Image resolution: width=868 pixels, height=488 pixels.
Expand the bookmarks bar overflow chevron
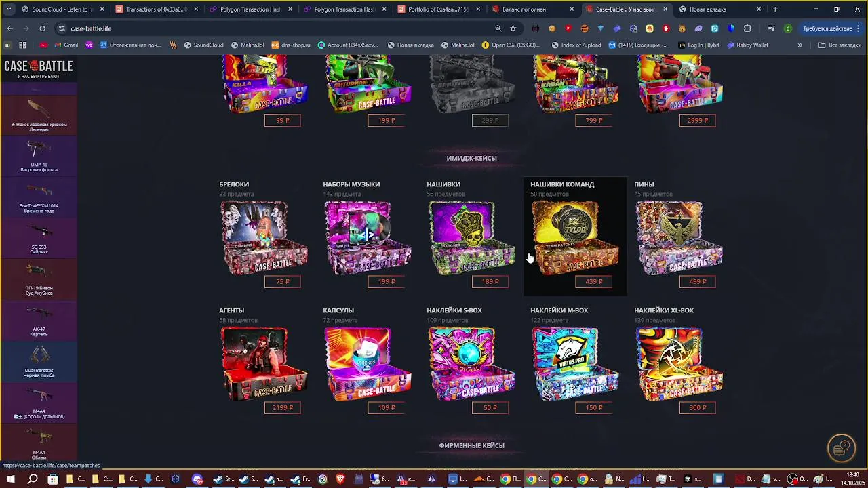[x=800, y=45]
